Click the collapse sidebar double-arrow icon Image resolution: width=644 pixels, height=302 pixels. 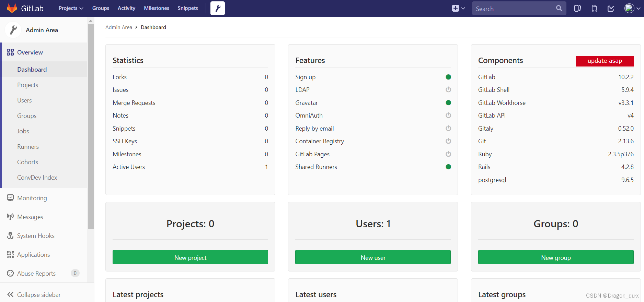coord(10,294)
